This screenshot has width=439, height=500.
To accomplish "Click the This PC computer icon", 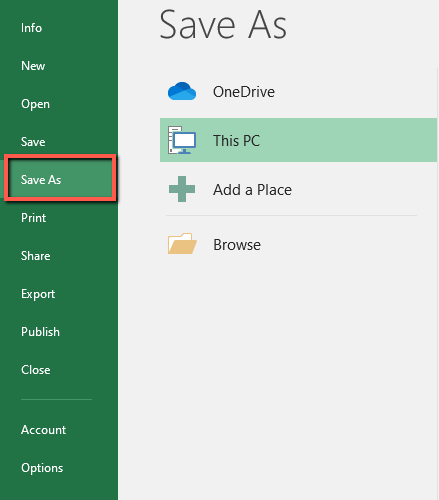I will 182,140.
